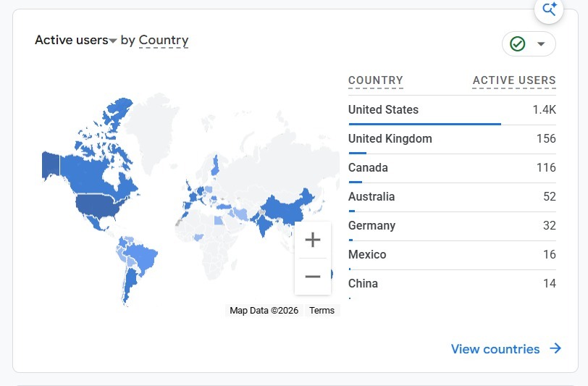This screenshot has height=386, width=588.
Task: Click Canada on the map
Action: [x=88, y=173]
